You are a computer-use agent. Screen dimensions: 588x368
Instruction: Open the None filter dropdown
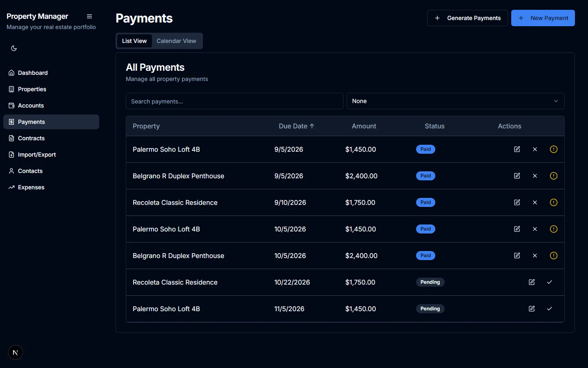point(455,101)
